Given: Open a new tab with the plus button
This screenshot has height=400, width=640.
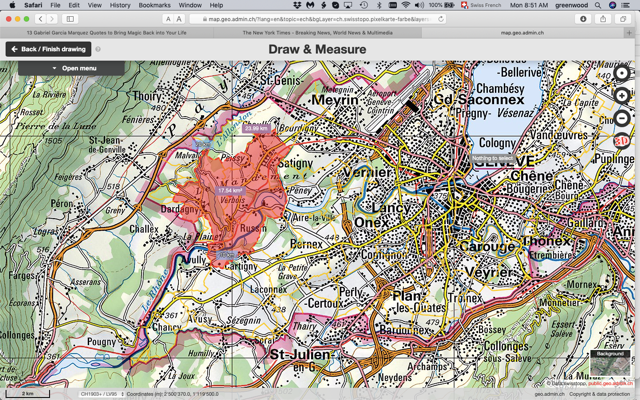Looking at the screenshot, I should [631, 32].
